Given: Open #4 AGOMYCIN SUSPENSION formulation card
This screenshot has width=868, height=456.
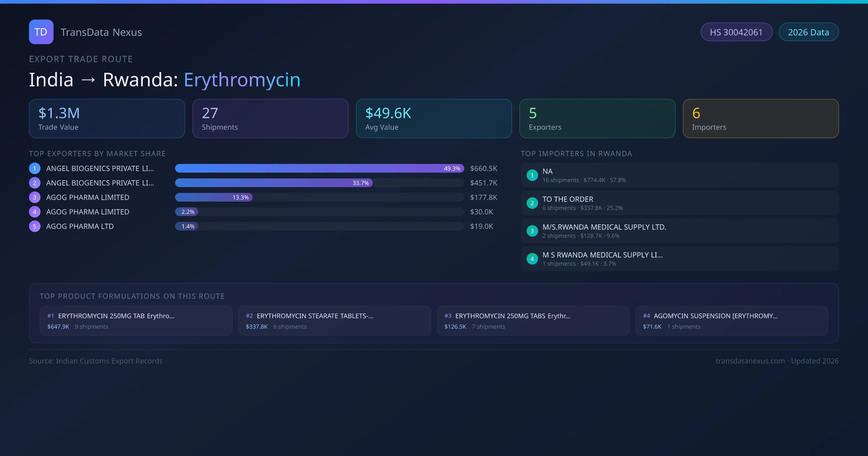Looking at the screenshot, I should click(x=731, y=321).
